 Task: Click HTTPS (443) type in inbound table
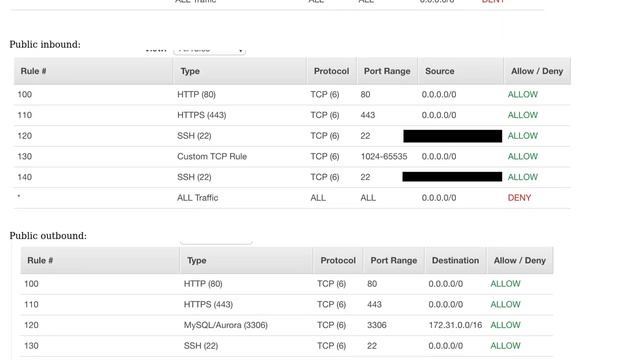click(x=202, y=115)
